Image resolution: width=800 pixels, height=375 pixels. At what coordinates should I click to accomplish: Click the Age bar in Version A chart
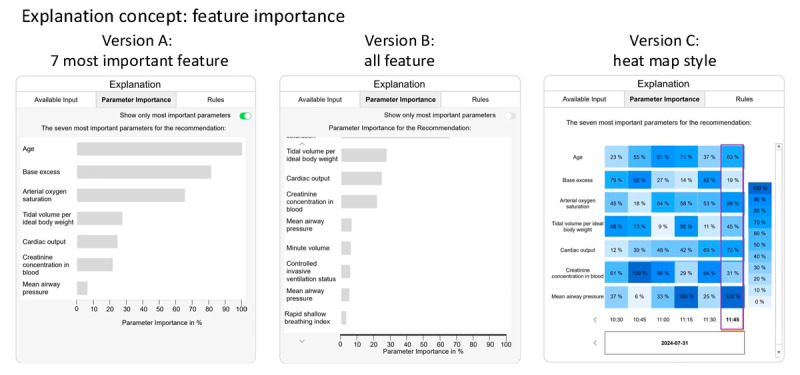click(x=159, y=149)
